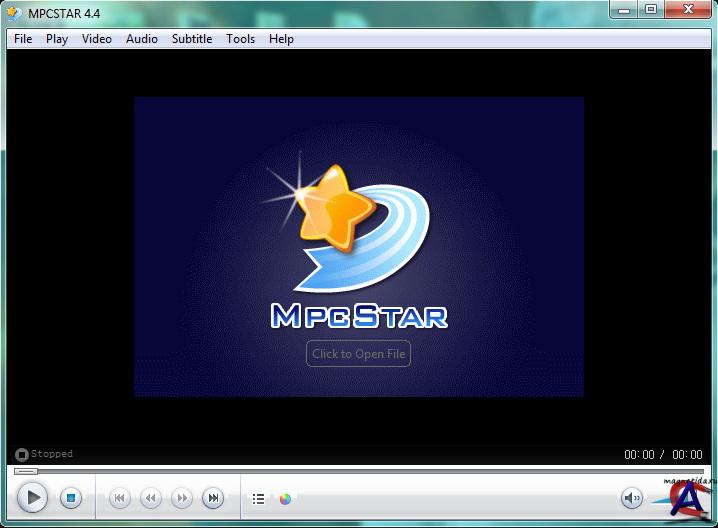718x528 pixels.
Task: Open the Tools menu
Action: pyautogui.click(x=240, y=39)
